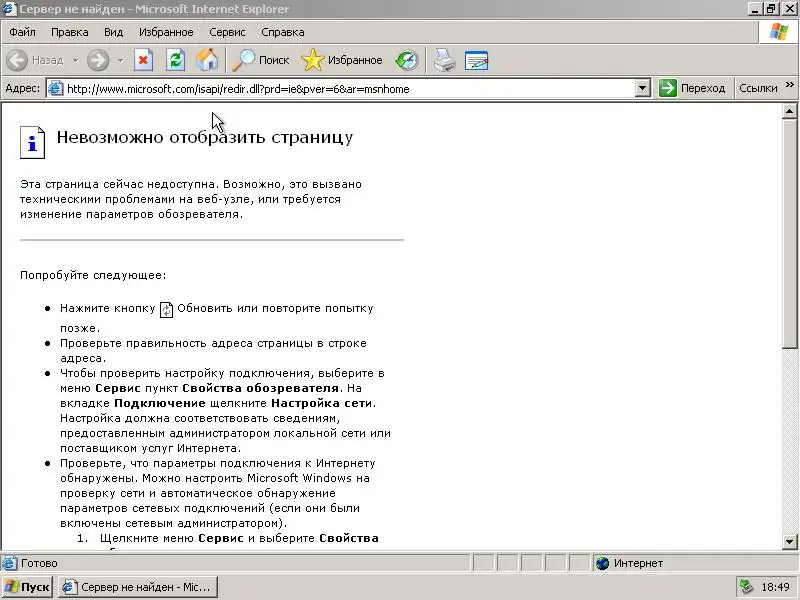This screenshot has height=600, width=800.
Task: Click bold word Подключение in instructions
Action: click(160, 403)
